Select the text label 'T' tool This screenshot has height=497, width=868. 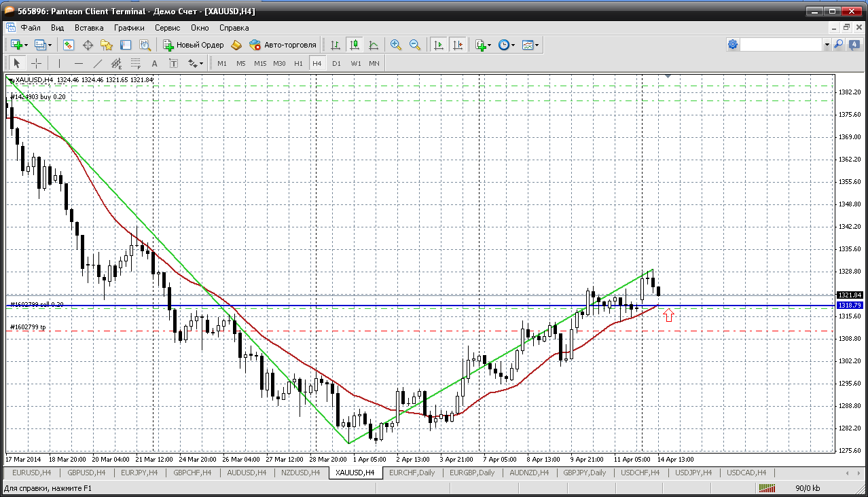click(x=173, y=63)
